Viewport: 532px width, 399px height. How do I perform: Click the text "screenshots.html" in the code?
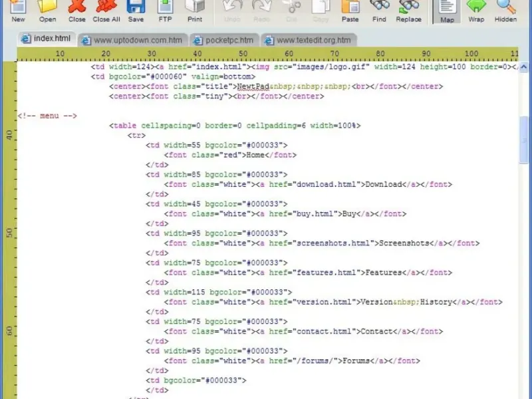click(x=333, y=243)
